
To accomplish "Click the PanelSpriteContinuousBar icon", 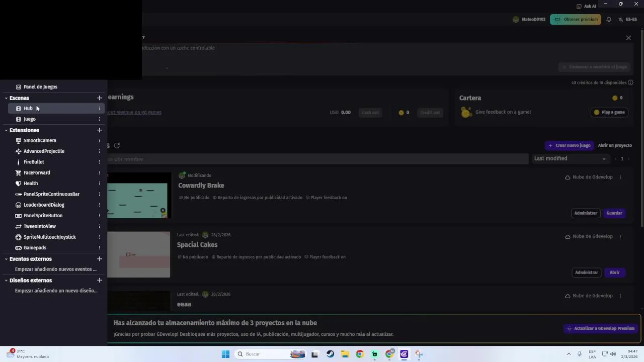I will pos(19,194).
